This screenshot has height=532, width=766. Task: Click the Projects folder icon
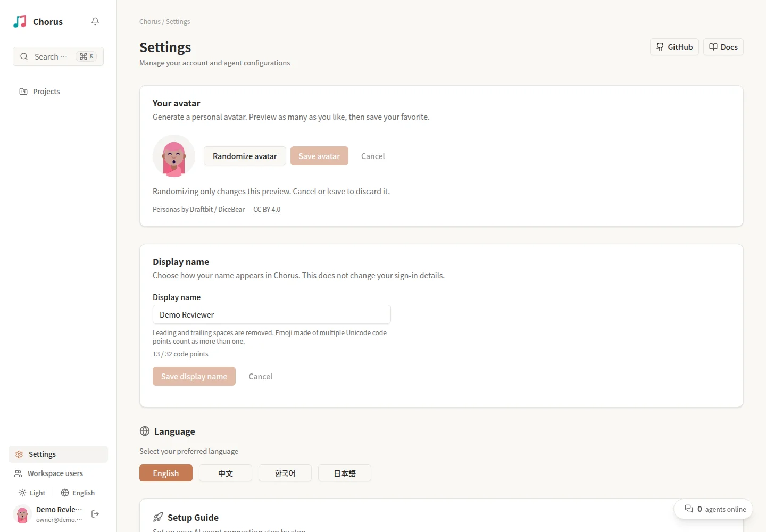[x=23, y=92]
